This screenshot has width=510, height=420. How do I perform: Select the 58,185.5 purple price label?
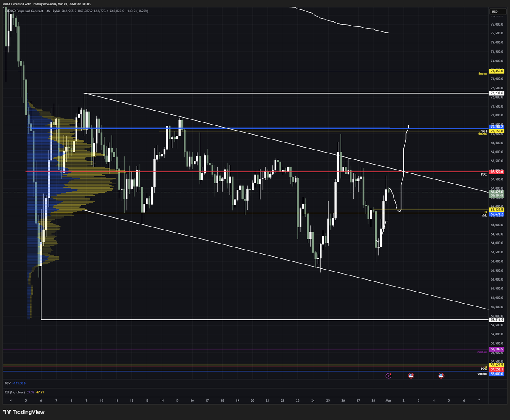(x=496, y=349)
